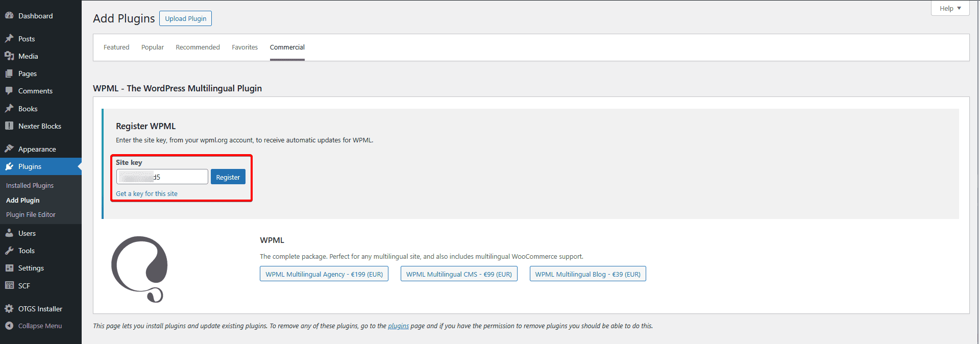Image resolution: width=980 pixels, height=344 pixels.
Task: Click the 'Add Plugins' page title
Action: 124,18
